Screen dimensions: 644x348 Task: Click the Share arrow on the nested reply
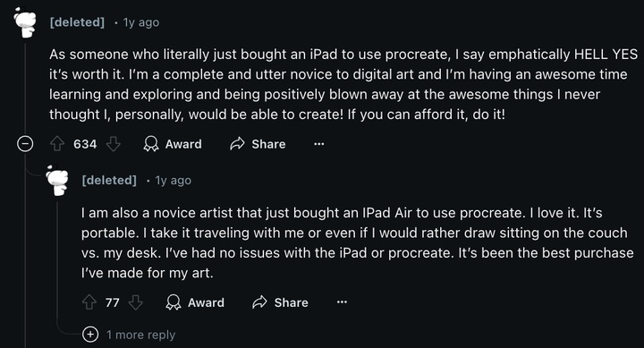point(259,302)
